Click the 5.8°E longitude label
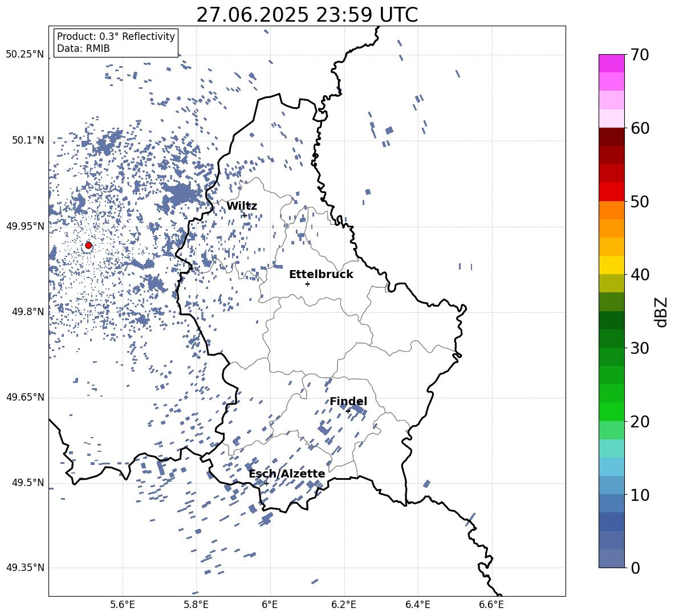The height and width of the screenshot is (616, 675). 196,605
